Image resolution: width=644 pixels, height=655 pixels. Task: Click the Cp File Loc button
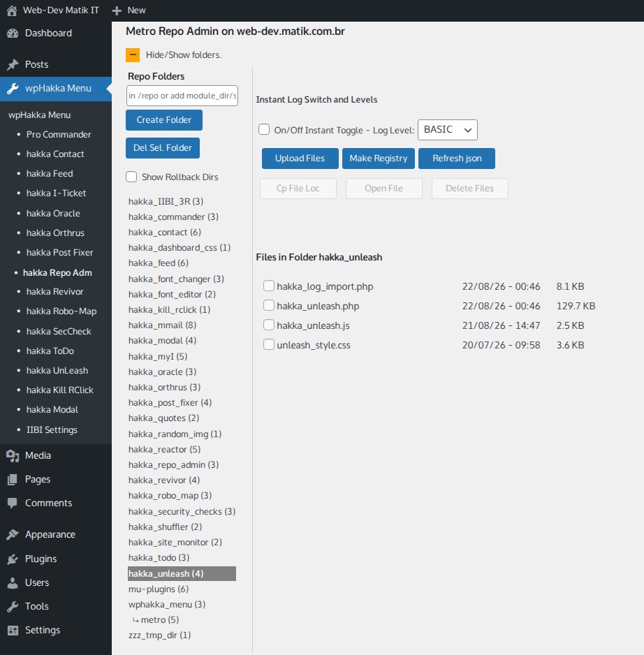coord(298,189)
